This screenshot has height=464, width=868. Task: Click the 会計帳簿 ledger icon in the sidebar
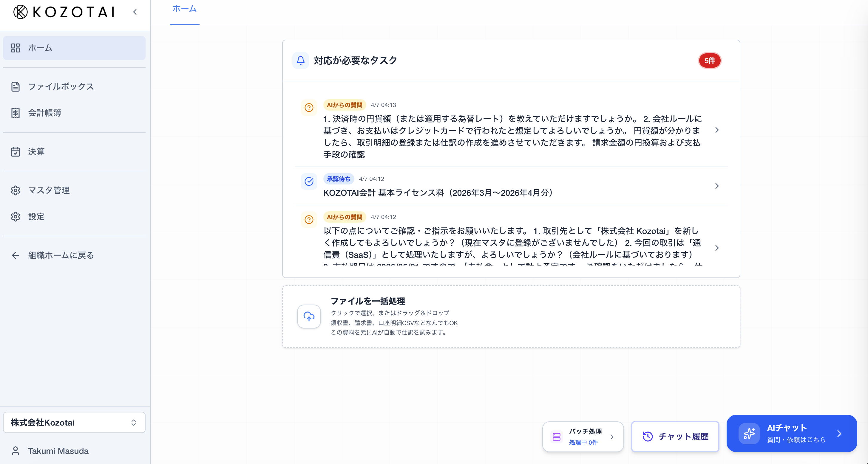[x=16, y=113]
